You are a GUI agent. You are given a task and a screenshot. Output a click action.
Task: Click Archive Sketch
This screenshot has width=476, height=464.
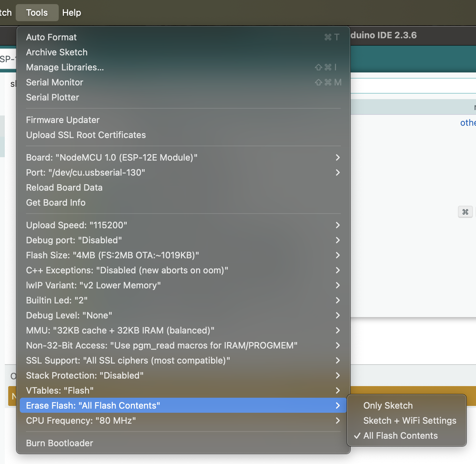click(57, 52)
